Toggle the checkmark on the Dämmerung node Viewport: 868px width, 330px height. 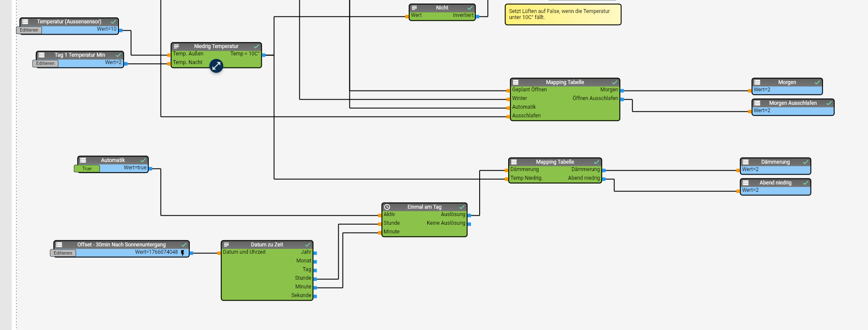805,162
